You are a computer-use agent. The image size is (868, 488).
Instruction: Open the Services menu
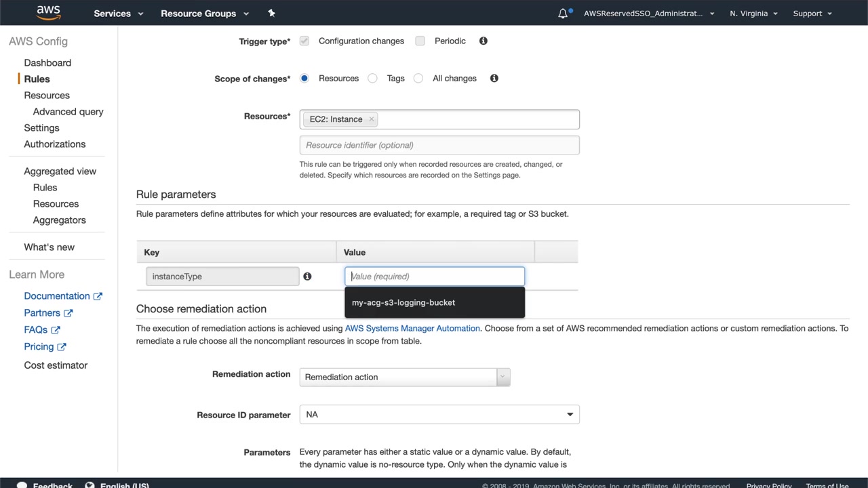point(119,14)
